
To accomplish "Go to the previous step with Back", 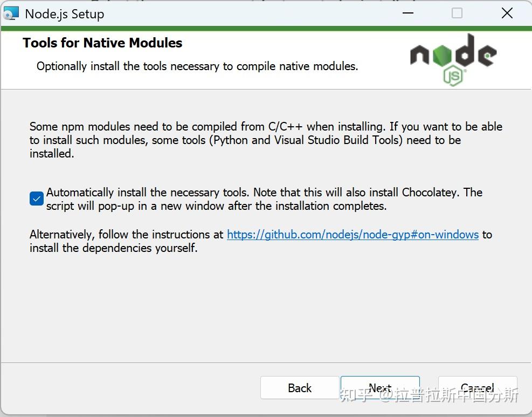I will [x=300, y=388].
